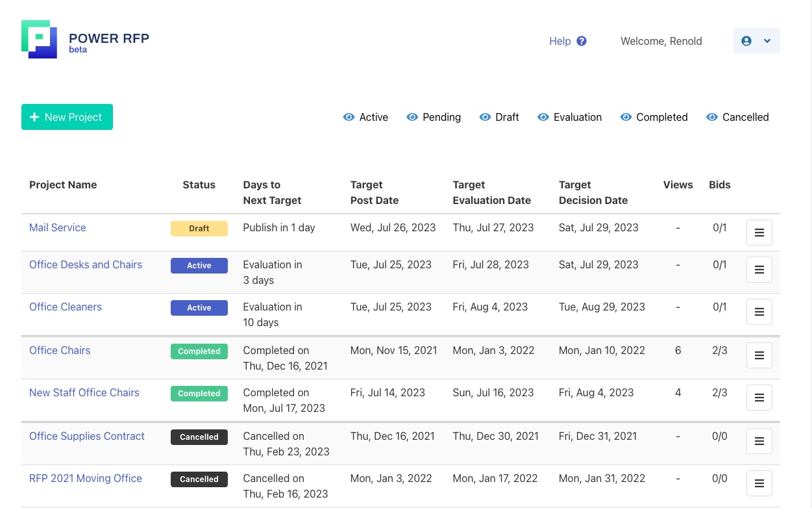Toggle visibility of Cancelled projects
The height and width of the screenshot is (508, 812).
point(712,117)
